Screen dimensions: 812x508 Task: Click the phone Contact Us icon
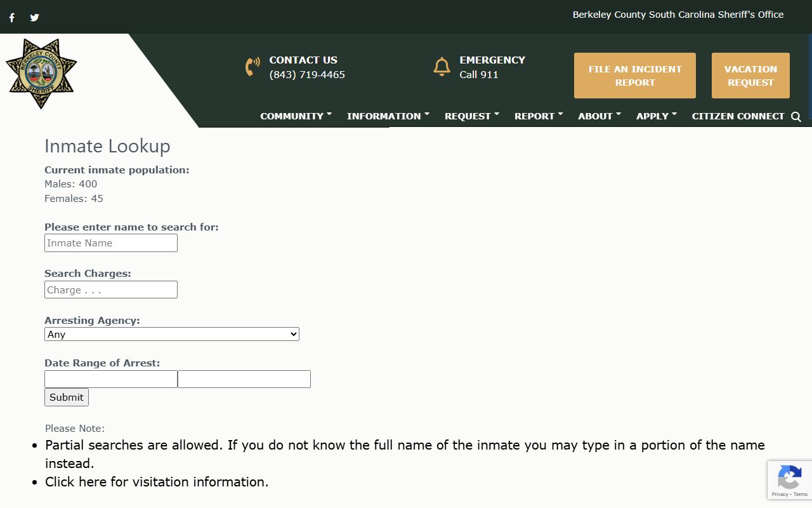[x=252, y=67]
